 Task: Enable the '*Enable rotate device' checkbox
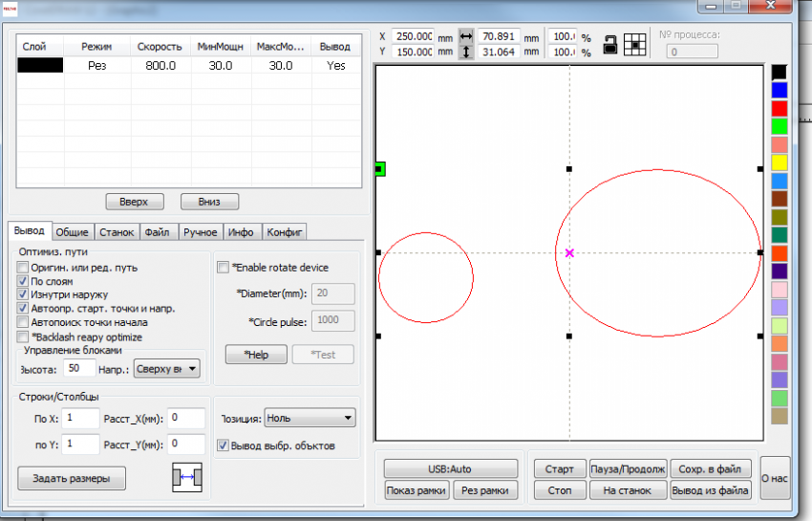[224, 267]
